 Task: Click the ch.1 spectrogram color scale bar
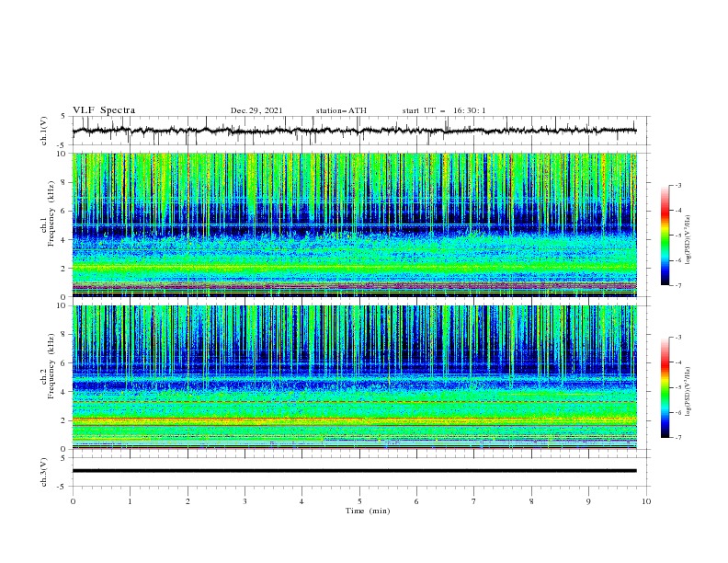[x=665, y=236]
